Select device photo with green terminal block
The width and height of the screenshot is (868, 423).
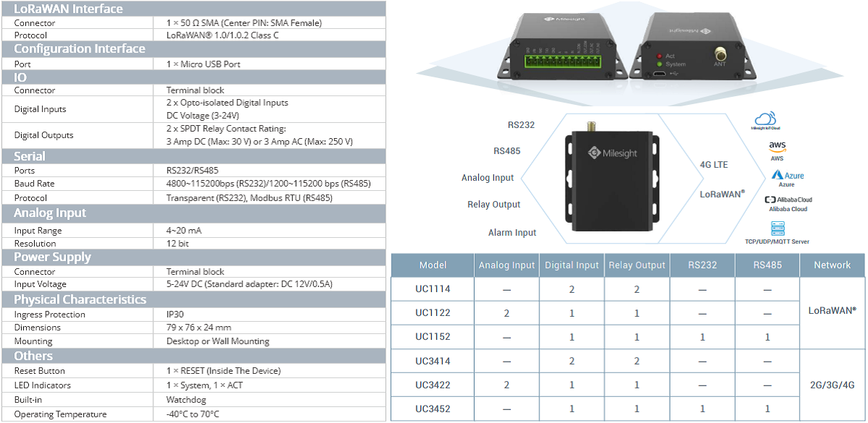[562, 46]
